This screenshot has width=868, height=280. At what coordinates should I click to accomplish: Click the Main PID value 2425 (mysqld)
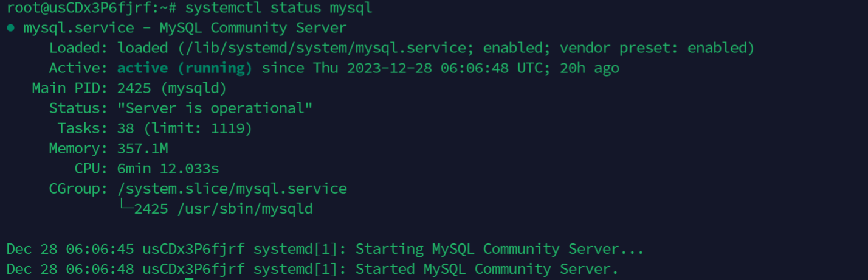[172, 88]
